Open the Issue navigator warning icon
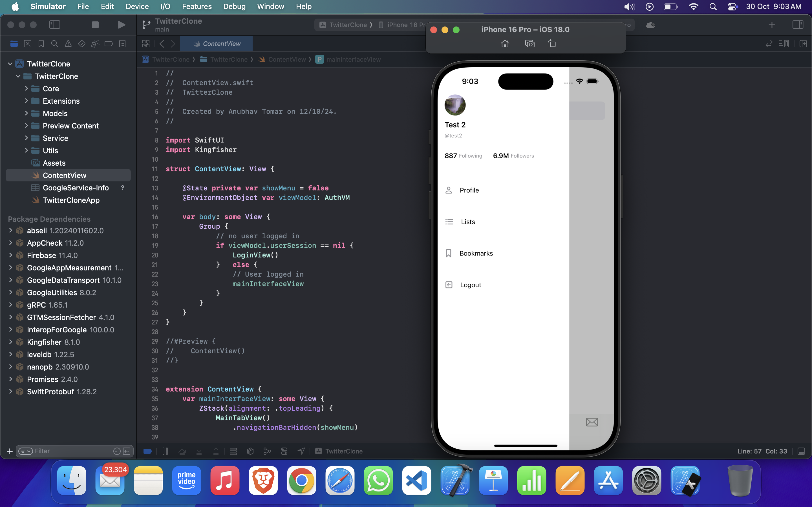Screen dimensions: 812x507 [68, 44]
